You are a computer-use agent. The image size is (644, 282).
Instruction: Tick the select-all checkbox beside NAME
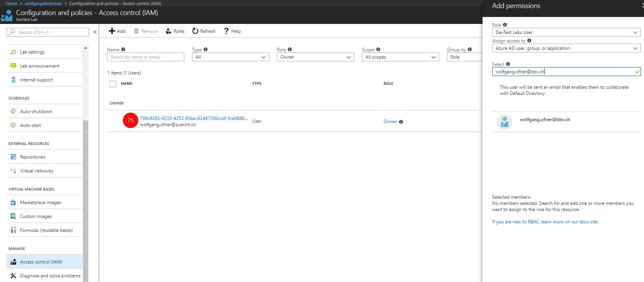click(x=113, y=84)
